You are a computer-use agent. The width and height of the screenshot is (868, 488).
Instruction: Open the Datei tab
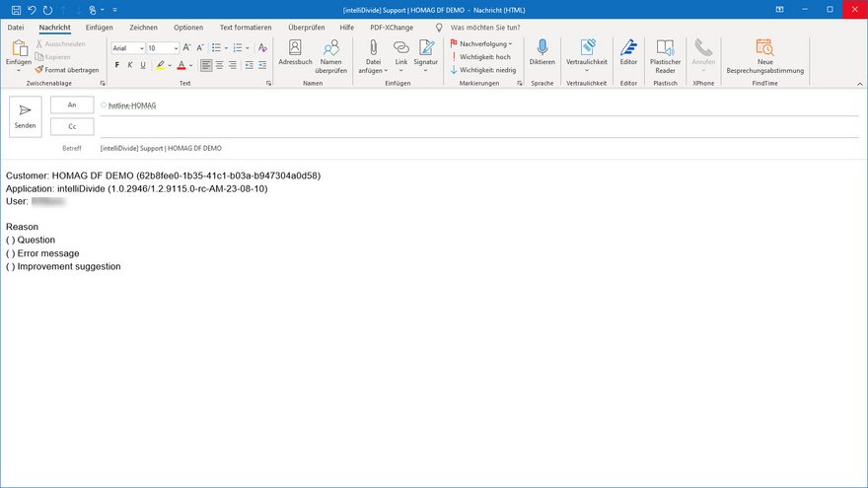pyautogui.click(x=16, y=28)
